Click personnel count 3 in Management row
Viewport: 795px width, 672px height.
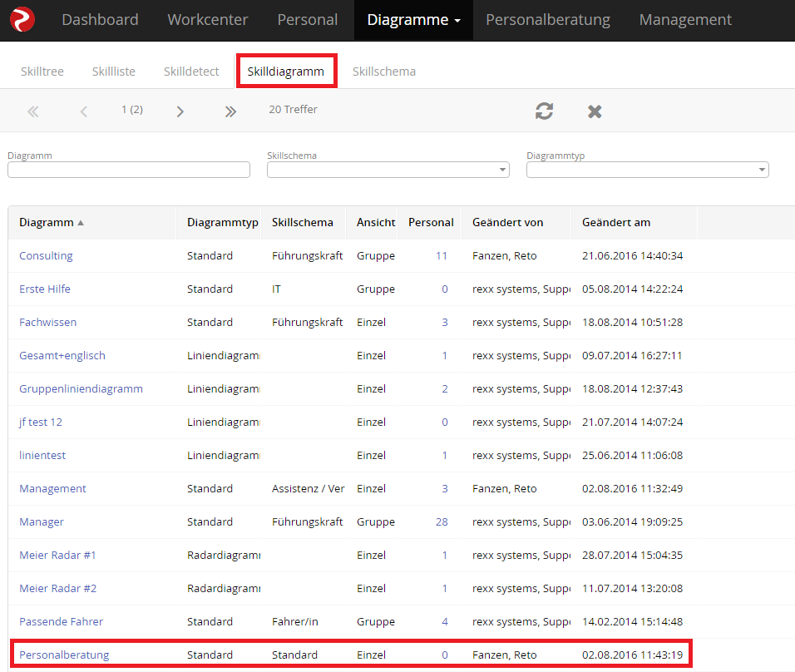coord(445,488)
